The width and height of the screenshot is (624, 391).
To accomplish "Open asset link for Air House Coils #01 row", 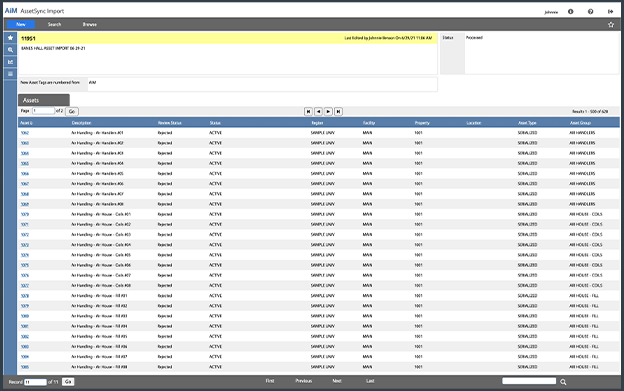I will point(25,214).
